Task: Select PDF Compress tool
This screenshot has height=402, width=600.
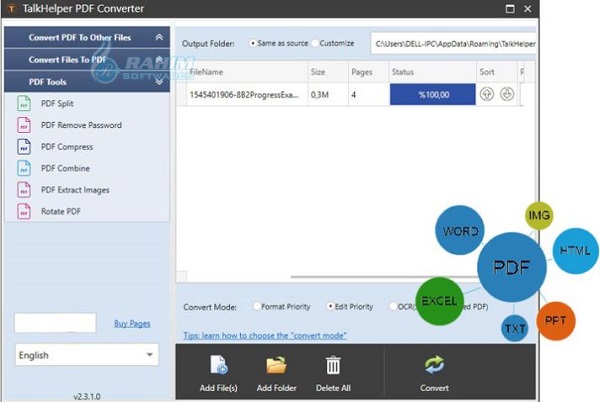Action: 67,146
